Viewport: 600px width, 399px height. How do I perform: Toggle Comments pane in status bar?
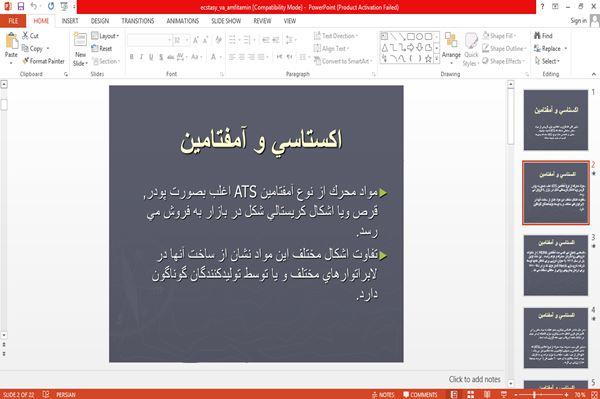tap(420, 395)
